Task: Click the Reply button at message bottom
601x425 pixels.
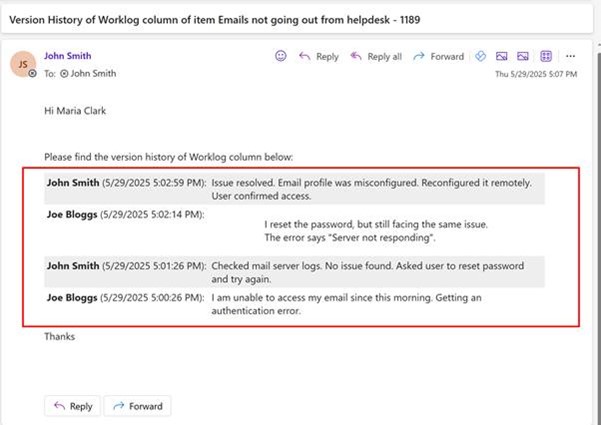Action: coord(72,406)
